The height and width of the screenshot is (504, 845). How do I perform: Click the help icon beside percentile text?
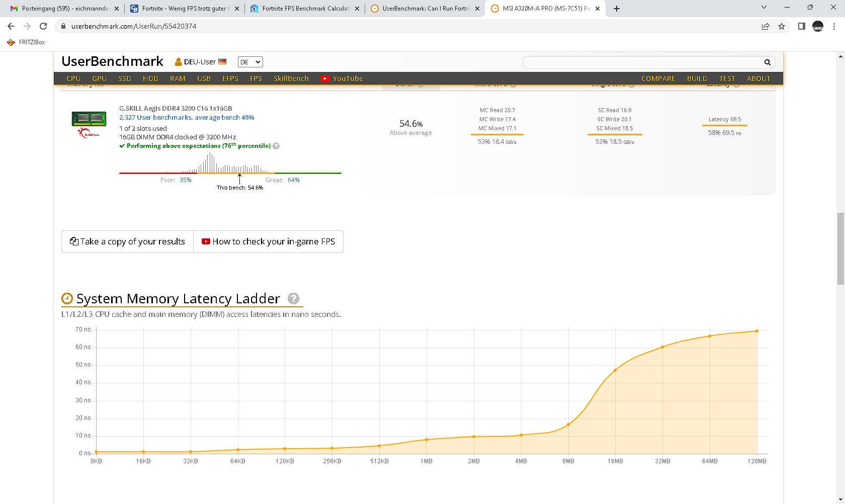pyautogui.click(x=276, y=146)
